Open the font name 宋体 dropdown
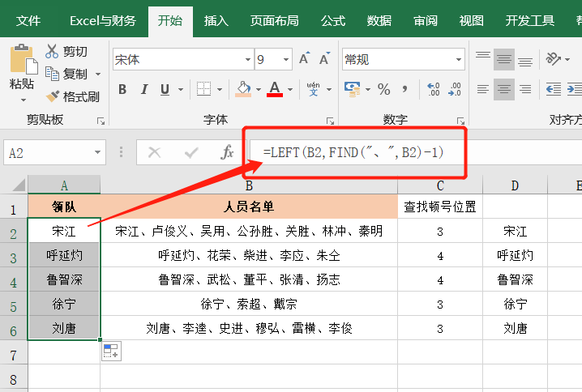This screenshot has height=392, width=582. pos(248,59)
